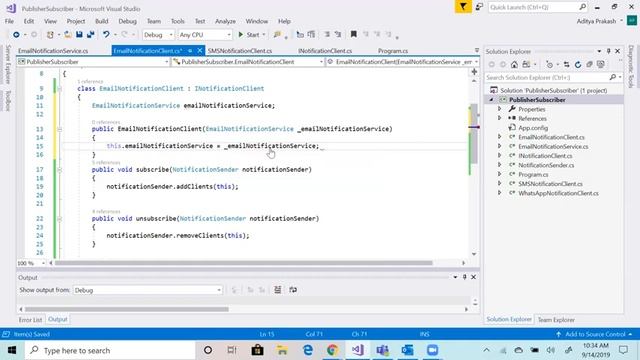Toggle the bookmark icon in toolbar
This screenshot has width=640, height=360.
[353, 35]
